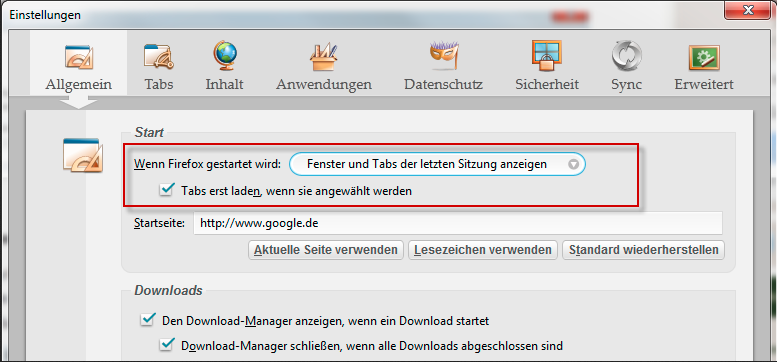Viewport: 777px width, 362px height.
Task: Click the Inhalt globe icon
Action: point(224,55)
